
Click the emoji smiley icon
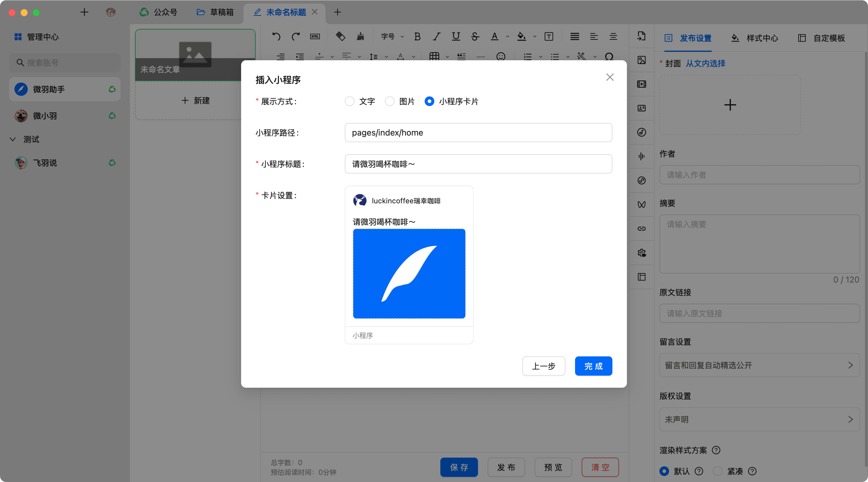point(501,56)
